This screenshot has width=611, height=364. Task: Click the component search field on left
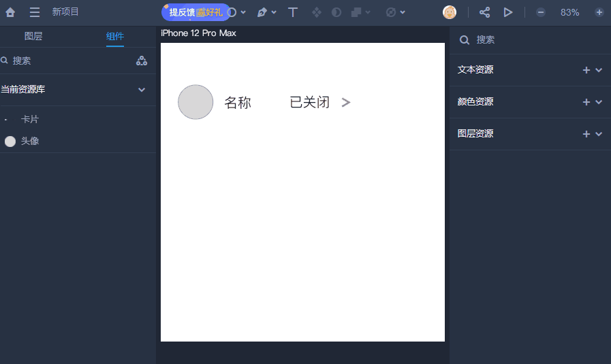pyautogui.click(x=66, y=61)
